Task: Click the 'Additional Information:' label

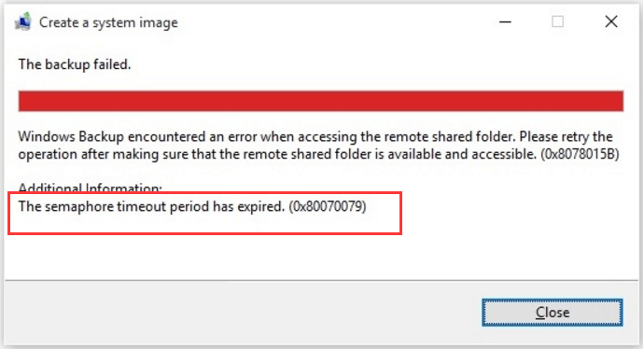Action: click(91, 188)
